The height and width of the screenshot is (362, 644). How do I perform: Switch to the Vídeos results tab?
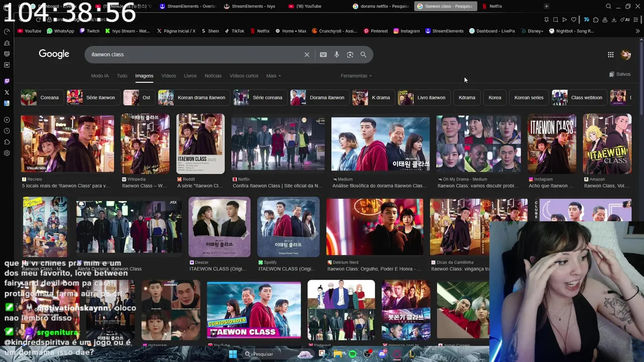tap(169, 76)
